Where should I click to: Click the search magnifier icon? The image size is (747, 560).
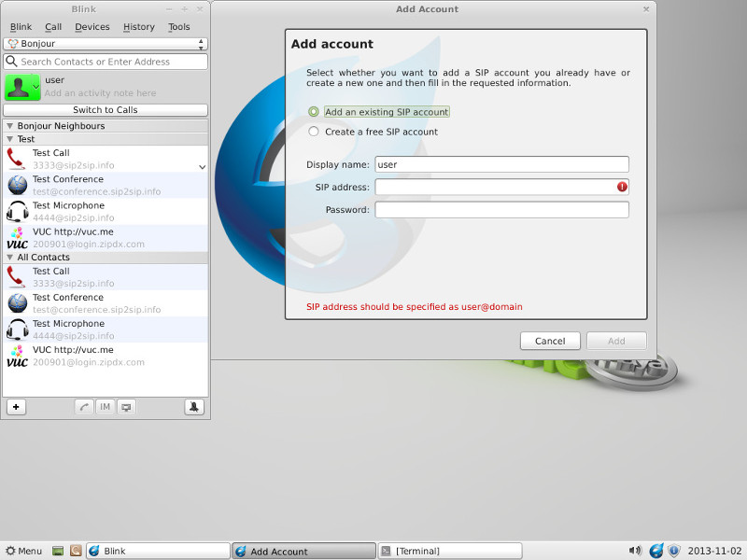11,62
